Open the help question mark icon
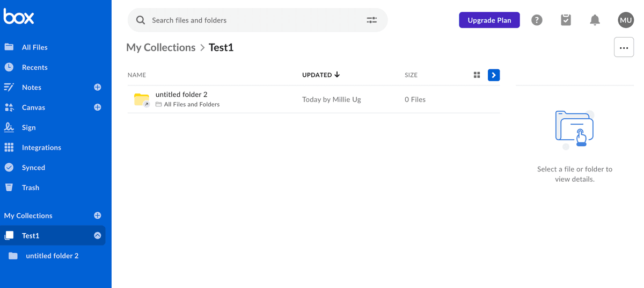Image resolution: width=644 pixels, height=288 pixels. click(537, 20)
